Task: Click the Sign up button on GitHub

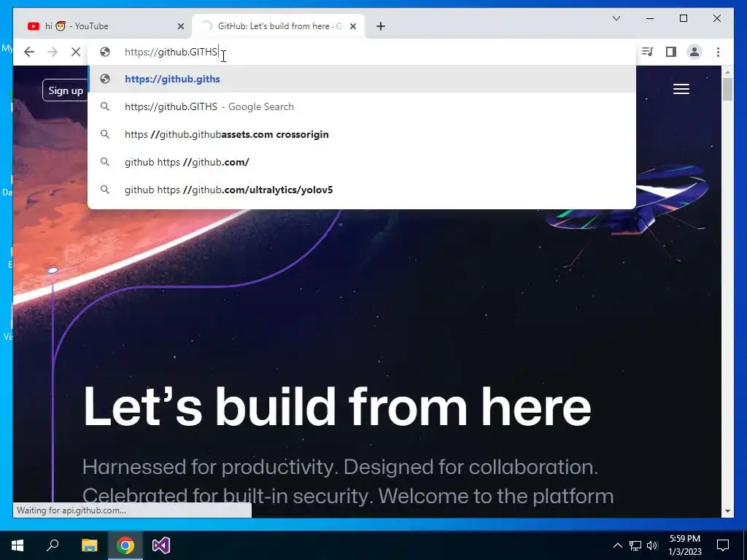Action: click(x=65, y=90)
